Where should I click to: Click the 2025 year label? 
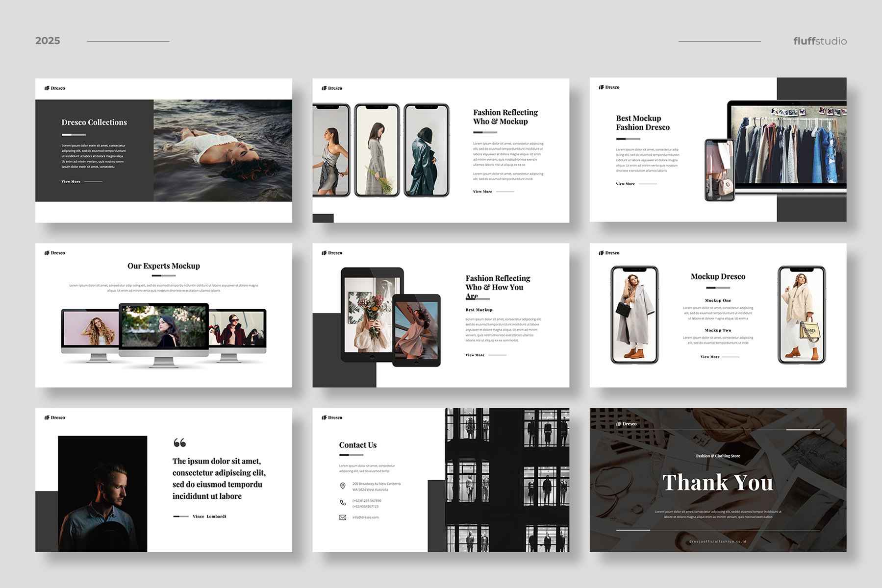[x=48, y=41]
